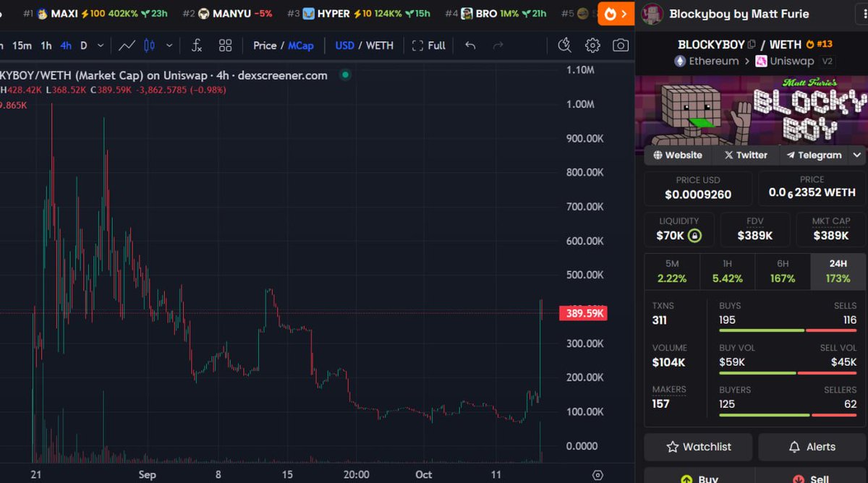Switch chart to MCap mode

(301, 46)
